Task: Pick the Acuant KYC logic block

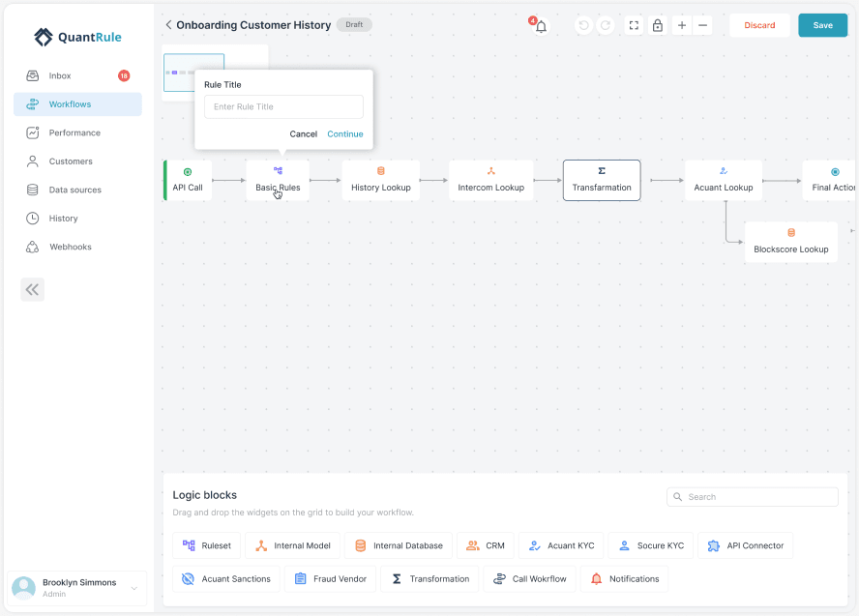Action: (x=561, y=545)
